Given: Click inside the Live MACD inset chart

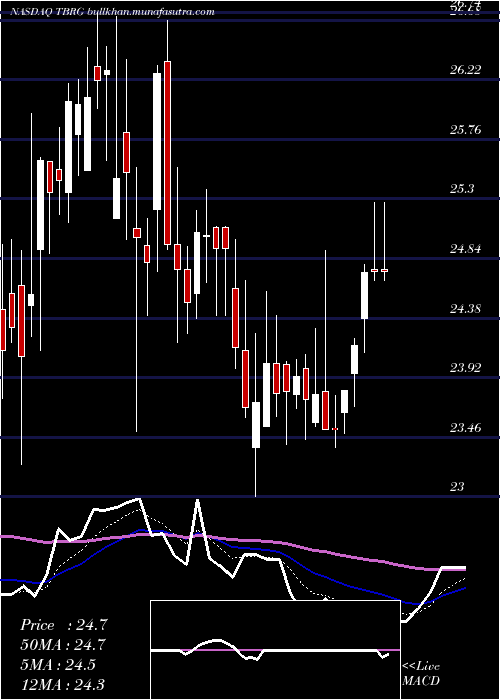Looking at the screenshot, I should 275,650.
